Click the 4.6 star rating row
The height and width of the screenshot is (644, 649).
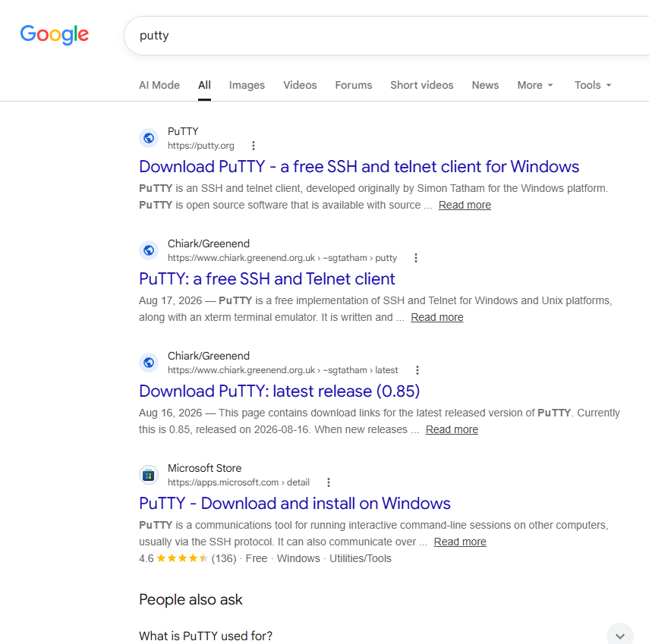[265, 559]
